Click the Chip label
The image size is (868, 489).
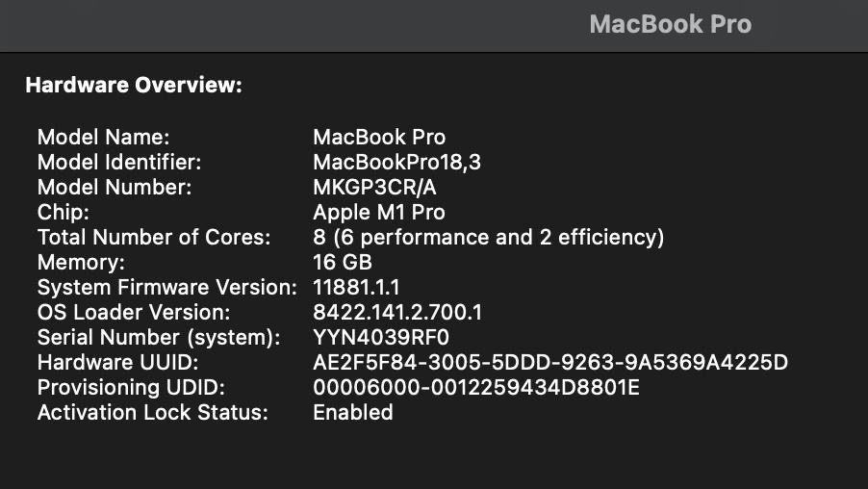tap(64, 212)
